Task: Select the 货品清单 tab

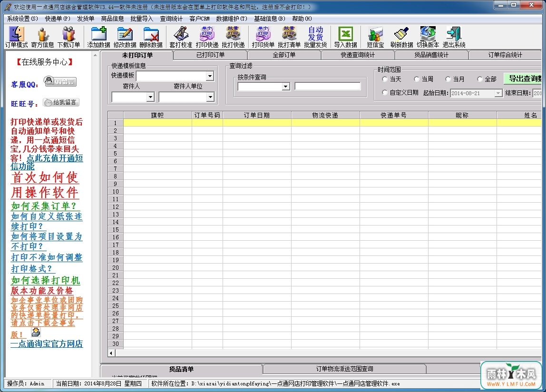Action: [x=181, y=369]
